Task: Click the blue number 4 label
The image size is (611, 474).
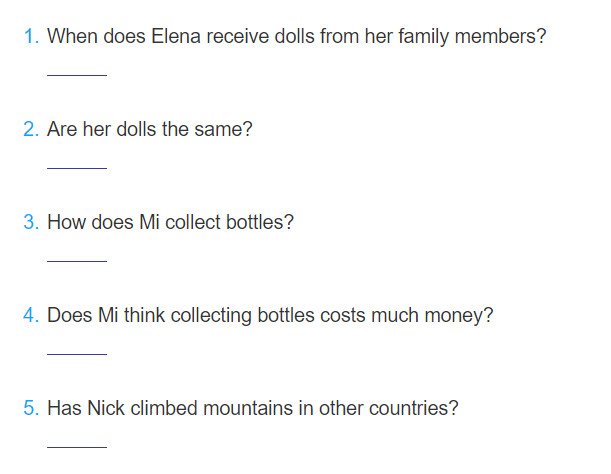Action: [31, 315]
